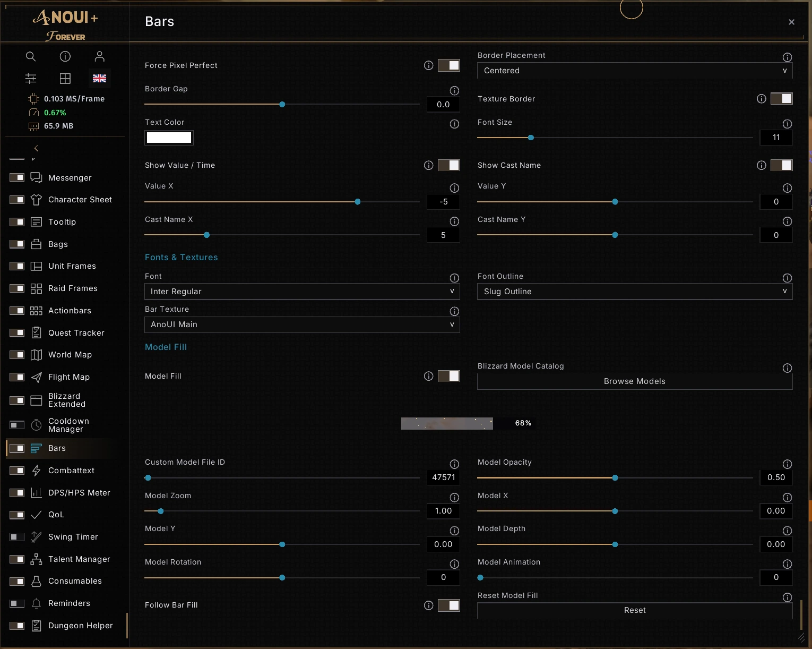Click info icon for Custom Model File ID
The height and width of the screenshot is (649, 812).
pyautogui.click(x=455, y=464)
